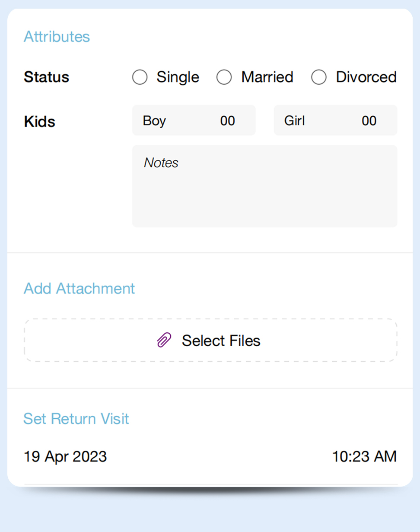Click the Single option label text
This screenshot has width=420, height=532.
click(x=178, y=77)
